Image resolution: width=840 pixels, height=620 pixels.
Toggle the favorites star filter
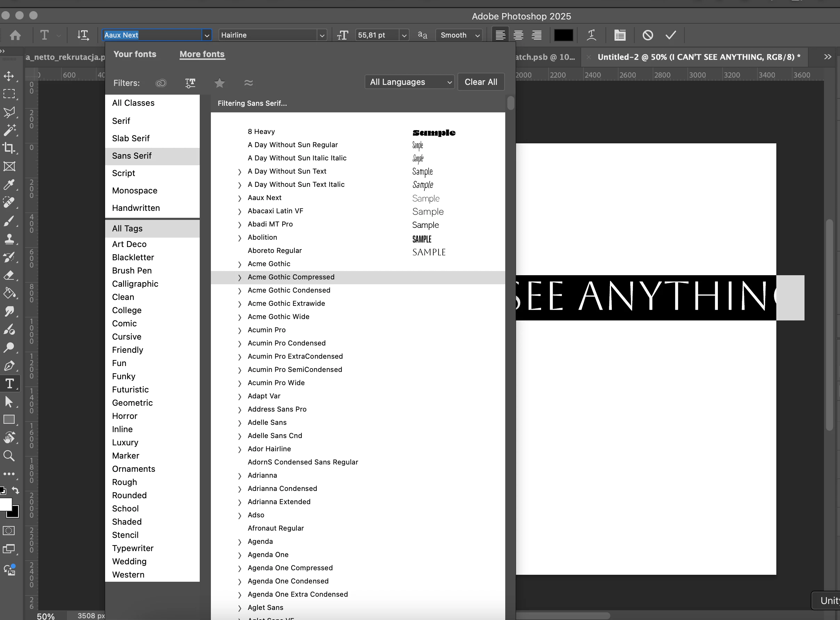click(220, 83)
